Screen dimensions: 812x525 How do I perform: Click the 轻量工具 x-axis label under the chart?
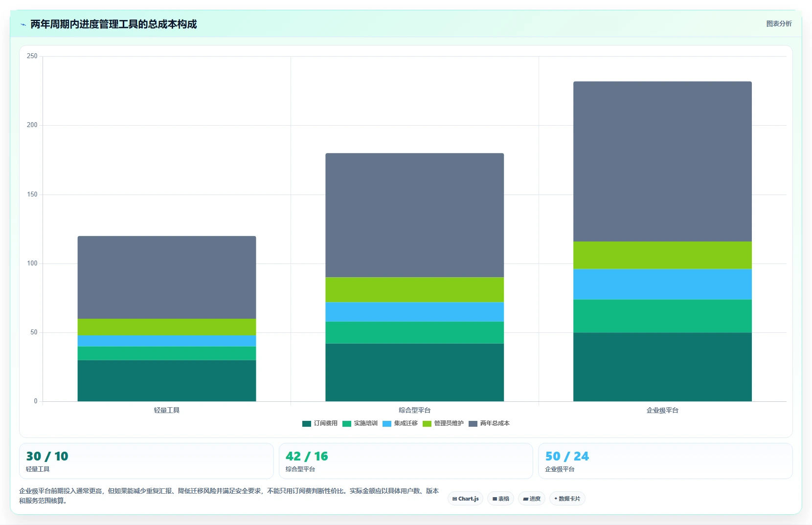[x=167, y=410]
